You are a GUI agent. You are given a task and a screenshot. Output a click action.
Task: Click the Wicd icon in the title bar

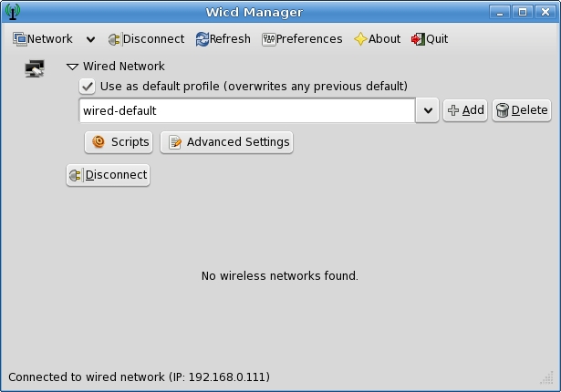(x=12, y=12)
